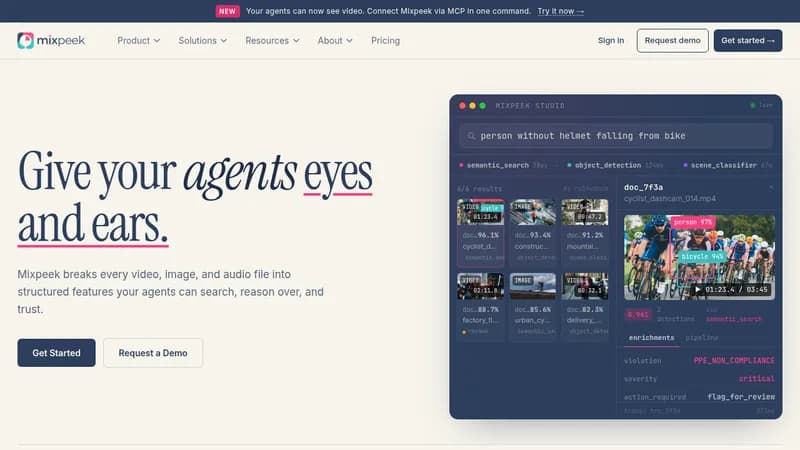This screenshot has height=450, width=800.
Task: Click the cyclist preview video frame
Action: coord(699,257)
